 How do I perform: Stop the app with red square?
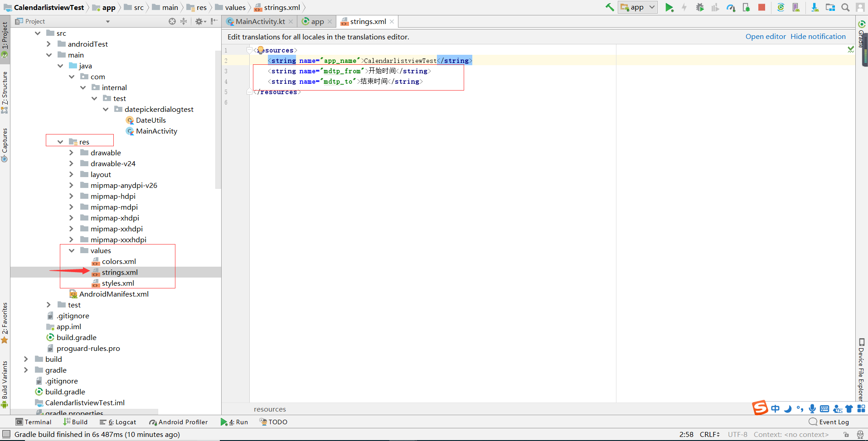pos(761,7)
